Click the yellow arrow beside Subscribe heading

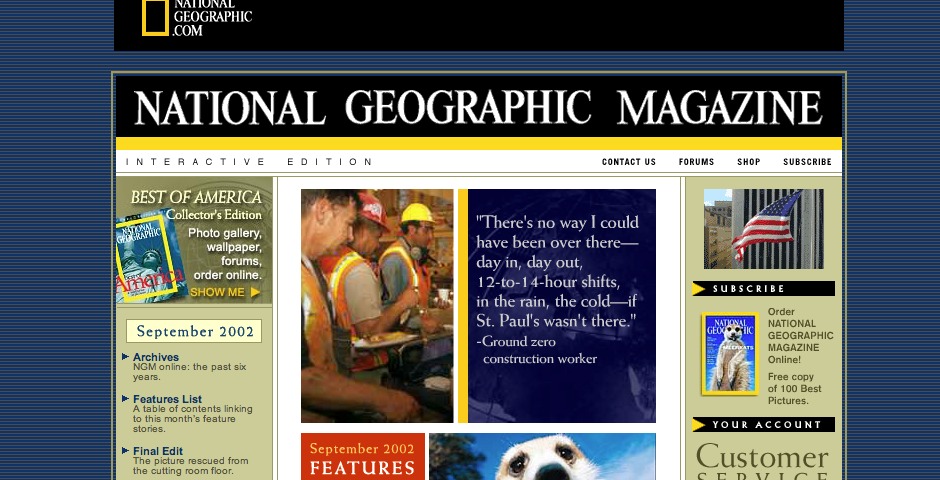point(698,289)
